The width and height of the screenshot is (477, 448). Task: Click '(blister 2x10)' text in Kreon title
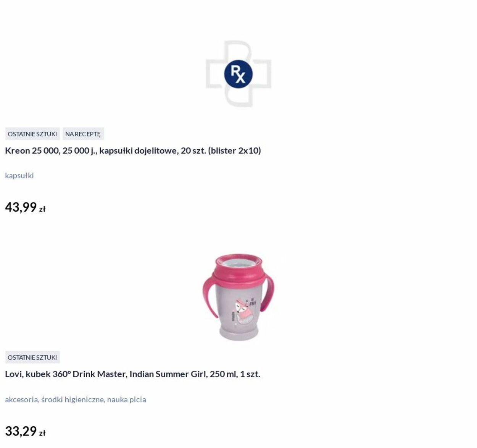click(x=234, y=150)
